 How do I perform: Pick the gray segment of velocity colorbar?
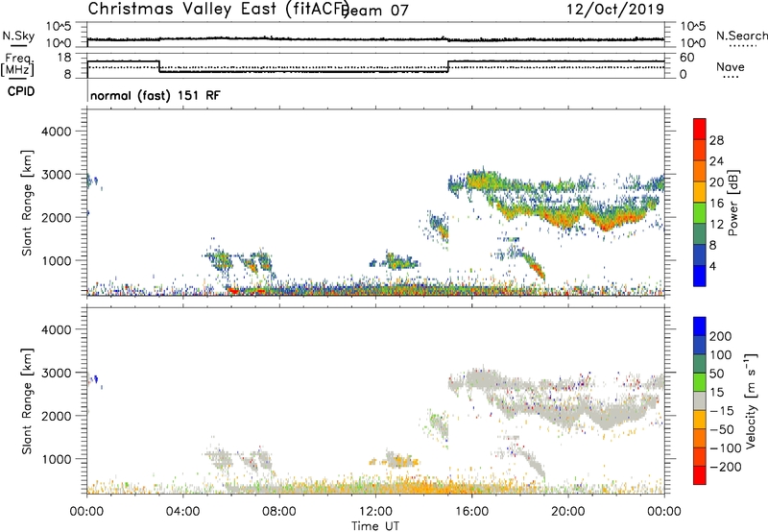[x=700, y=401]
